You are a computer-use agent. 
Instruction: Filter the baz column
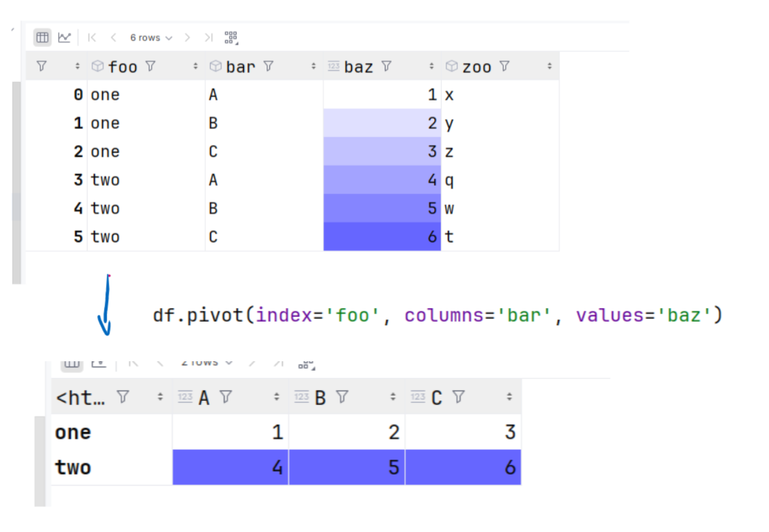tap(386, 66)
